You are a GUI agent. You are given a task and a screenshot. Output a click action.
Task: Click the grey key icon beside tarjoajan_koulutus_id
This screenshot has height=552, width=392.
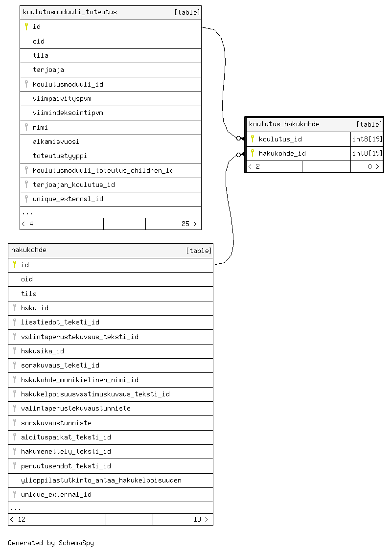(26, 184)
